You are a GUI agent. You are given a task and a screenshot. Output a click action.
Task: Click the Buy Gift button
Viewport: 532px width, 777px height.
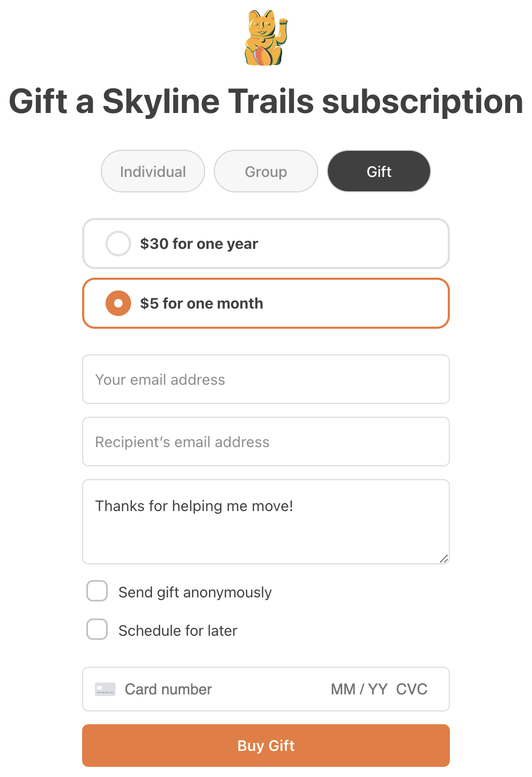click(x=265, y=746)
